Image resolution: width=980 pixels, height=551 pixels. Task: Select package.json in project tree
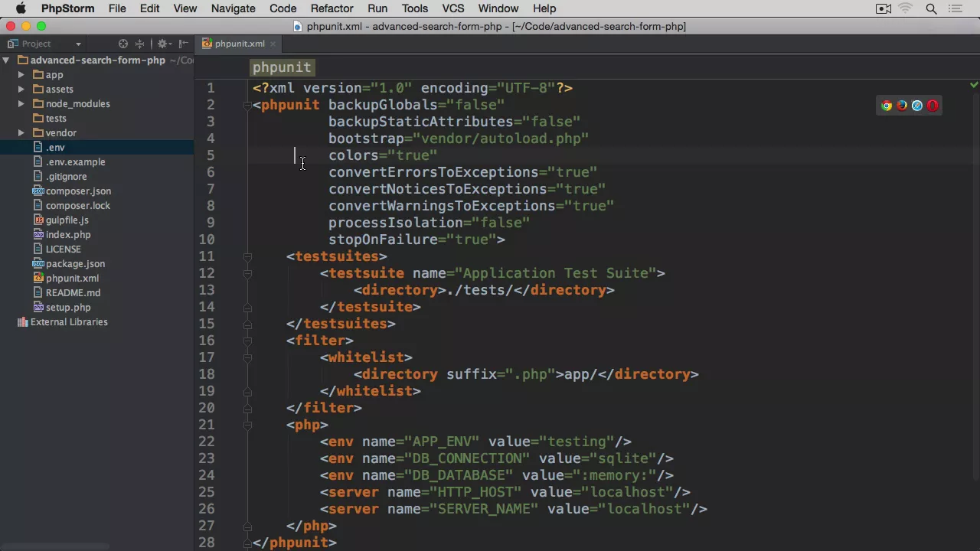click(69, 264)
